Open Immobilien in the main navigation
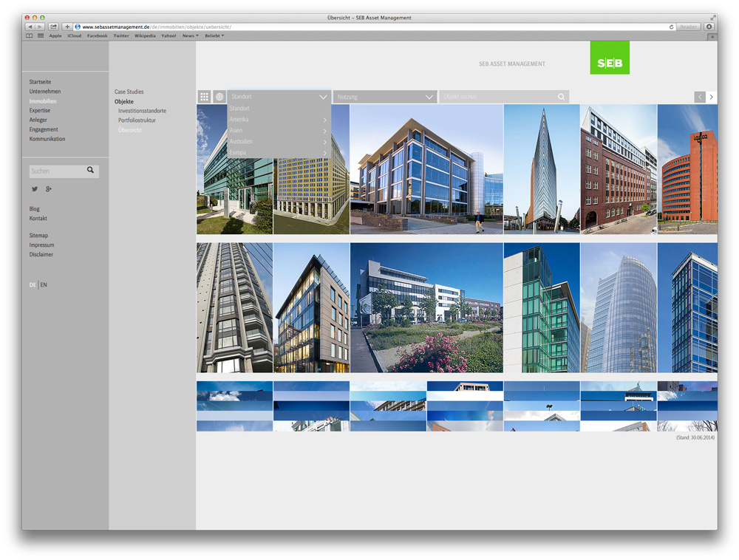The height and width of the screenshot is (560, 739). [x=43, y=101]
